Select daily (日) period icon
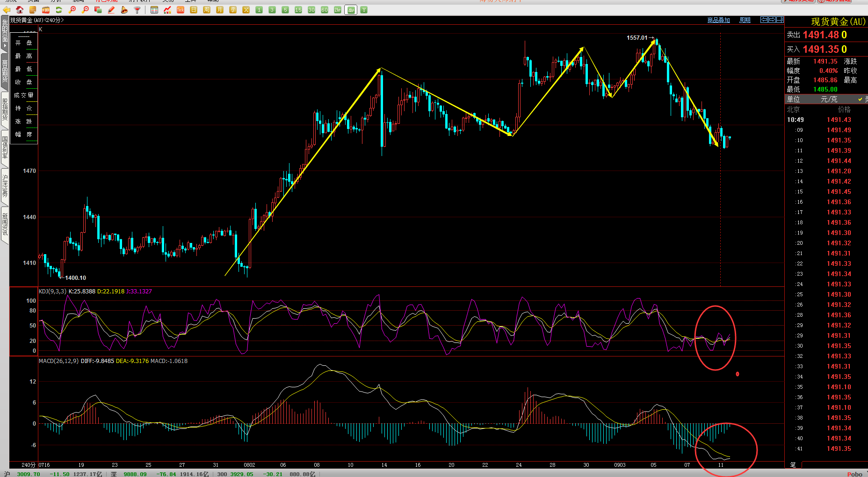868x477 pixels. (x=194, y=10)
